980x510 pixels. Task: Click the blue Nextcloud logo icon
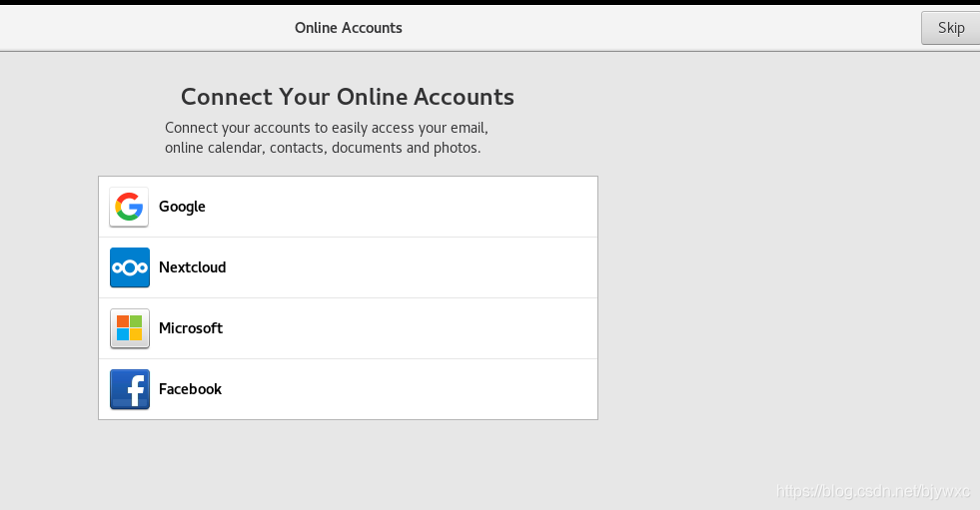pyautogui.click(x=129, y=267)
